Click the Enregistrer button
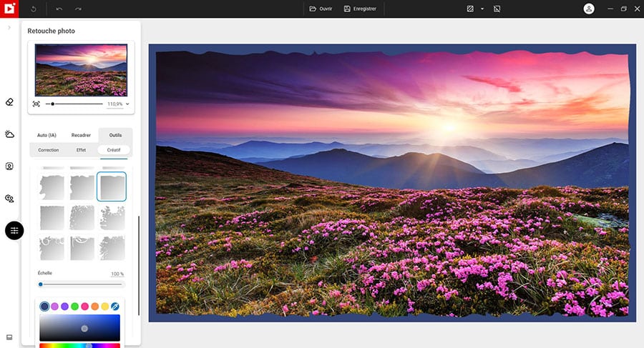The height and width of the screenshot is (348, 644). tap(360, 9)
